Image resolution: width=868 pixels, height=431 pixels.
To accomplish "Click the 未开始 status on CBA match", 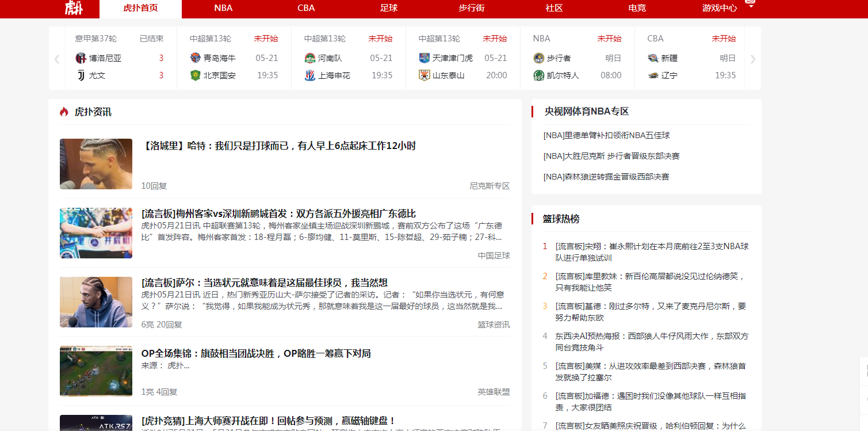I will coord(724,39).
